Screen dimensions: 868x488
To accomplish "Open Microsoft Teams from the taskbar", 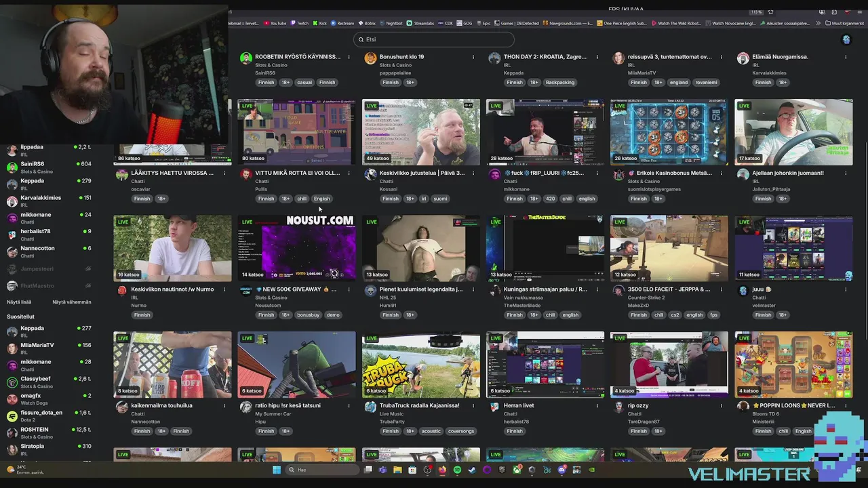I will [382, 470].
